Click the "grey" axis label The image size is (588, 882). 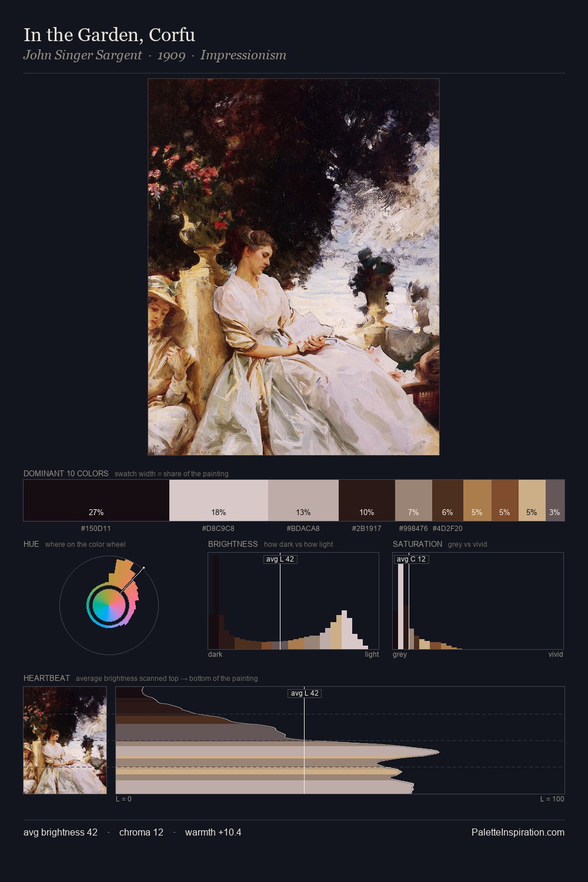click(x=400, y=654)
